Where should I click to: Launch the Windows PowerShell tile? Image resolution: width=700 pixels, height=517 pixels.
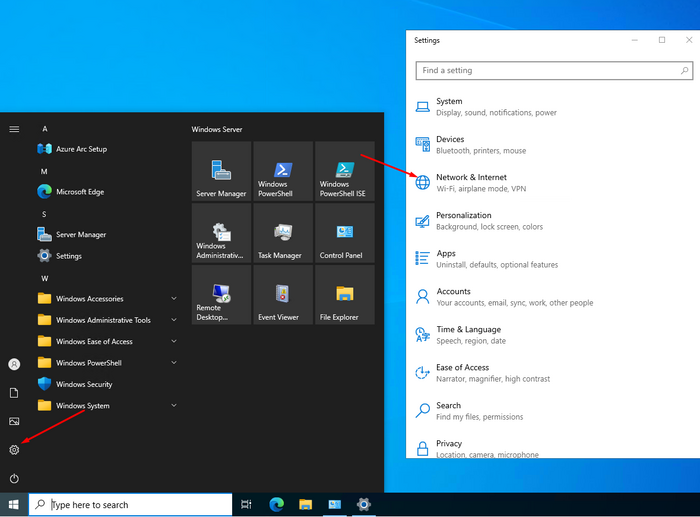point(283,171)
